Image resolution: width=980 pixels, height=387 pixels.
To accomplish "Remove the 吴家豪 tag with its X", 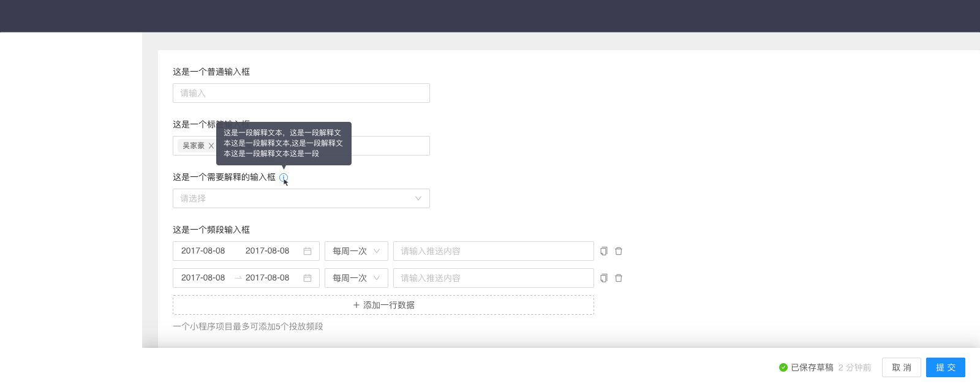I will click(211, 146).
